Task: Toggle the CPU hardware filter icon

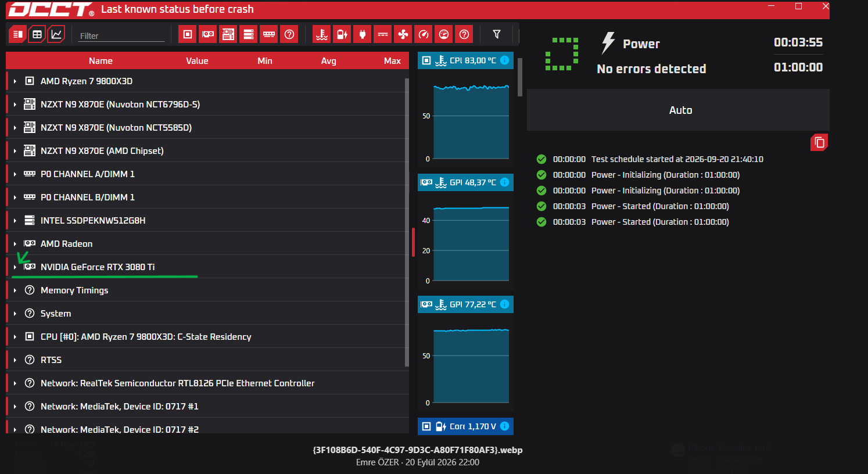Action: [x=187, y=34]
